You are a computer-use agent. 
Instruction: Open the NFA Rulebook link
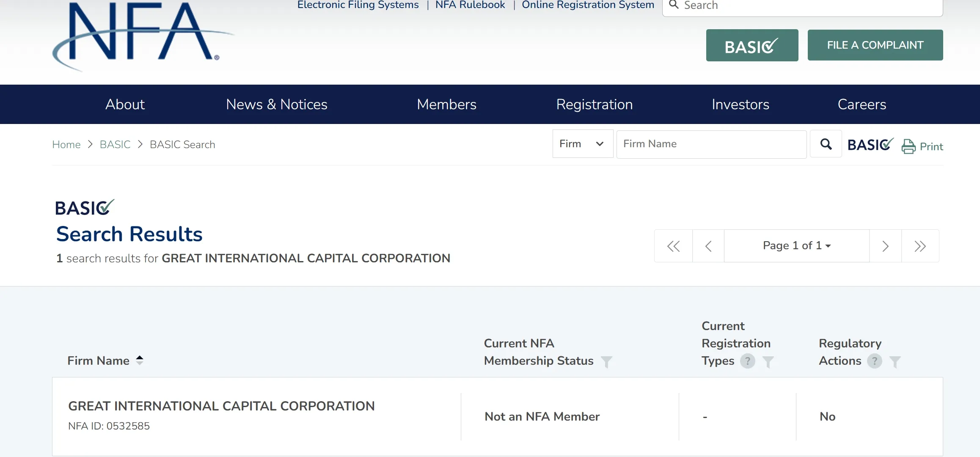pos(470,5)
